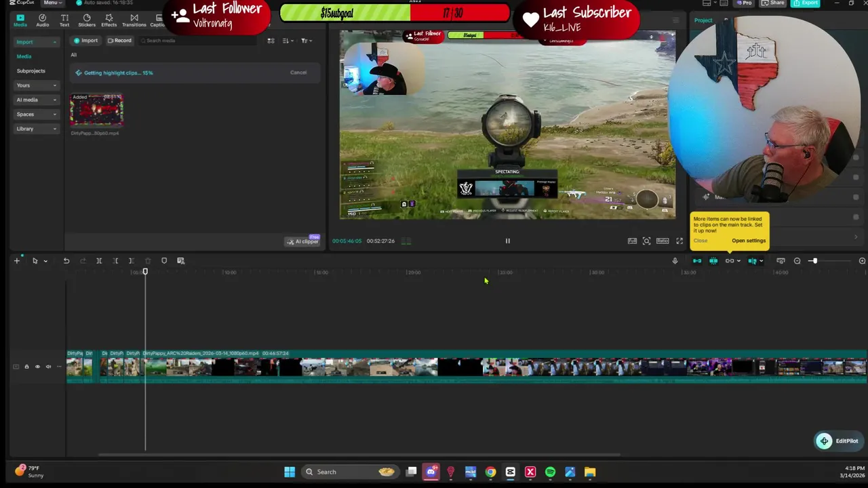Zoom out the timeline
The height and width of the screenshot is (488, 868).
tap(797, 261)
